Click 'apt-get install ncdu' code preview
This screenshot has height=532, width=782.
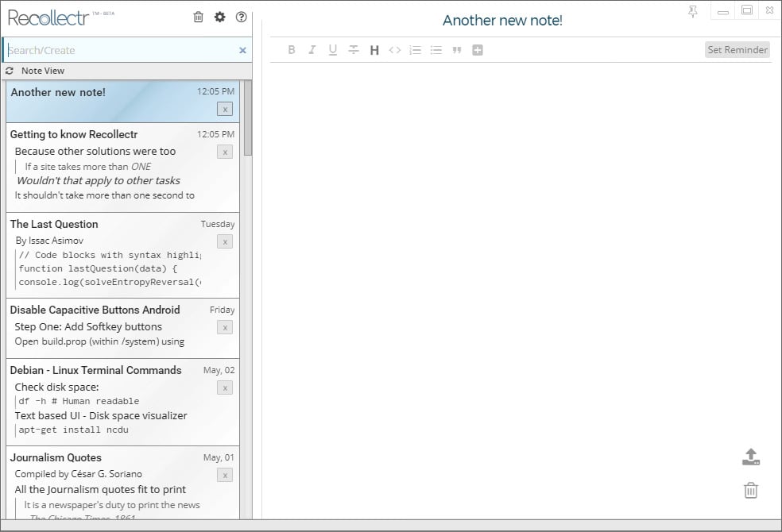coord(74,430)
